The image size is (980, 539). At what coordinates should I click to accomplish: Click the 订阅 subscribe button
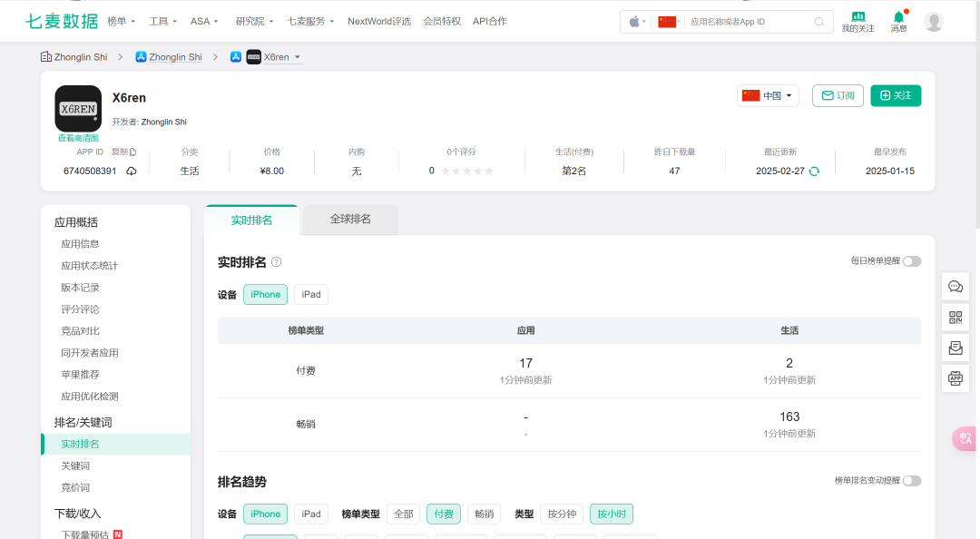pos(838,95)
